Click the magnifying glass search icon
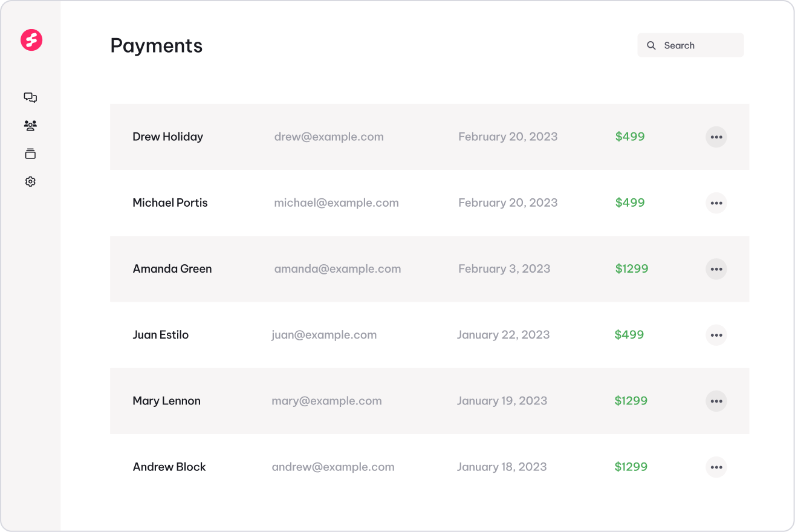 point(651,45)
